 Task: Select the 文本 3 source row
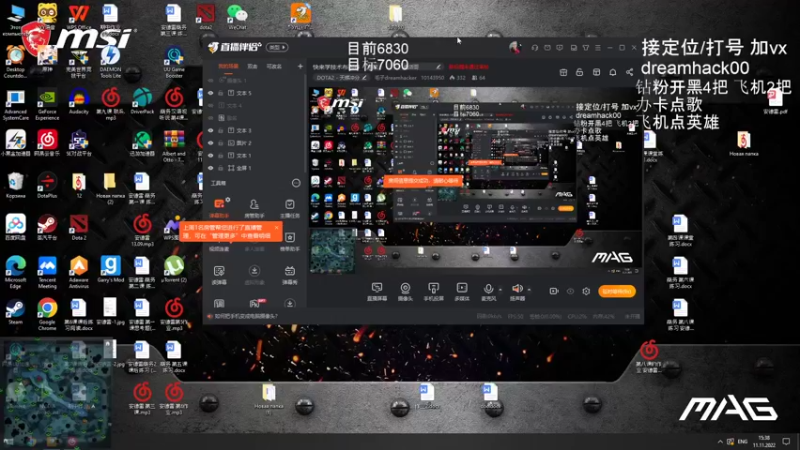coord(254,130)
